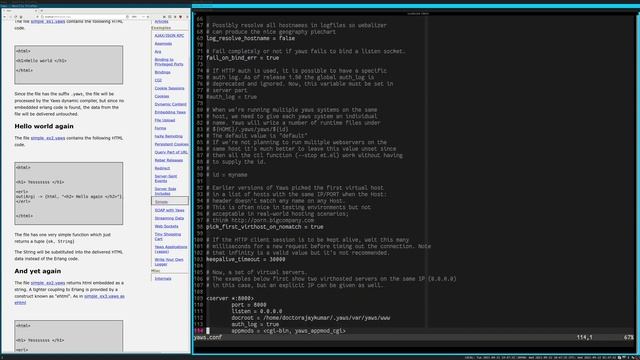This screenshot has height=360, width=640.
Task: Click the code block containing the 'Hello again' erl snippet
Action: (x=69, y=193)
